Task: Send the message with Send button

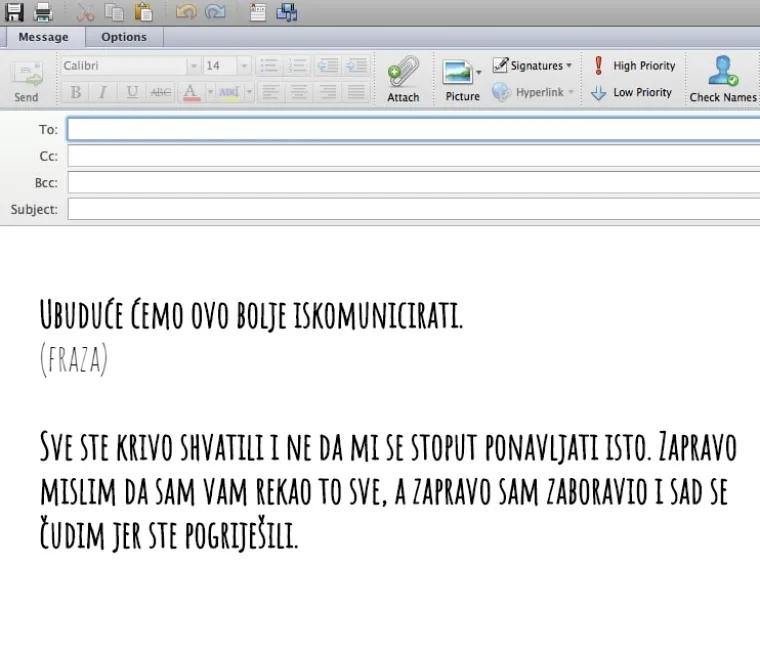Action: (27, 81)
